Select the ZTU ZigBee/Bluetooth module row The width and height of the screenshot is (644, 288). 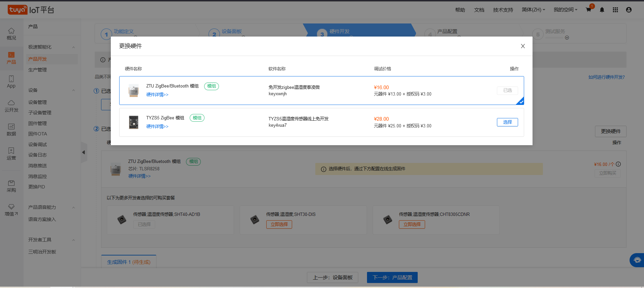point(321,91)
